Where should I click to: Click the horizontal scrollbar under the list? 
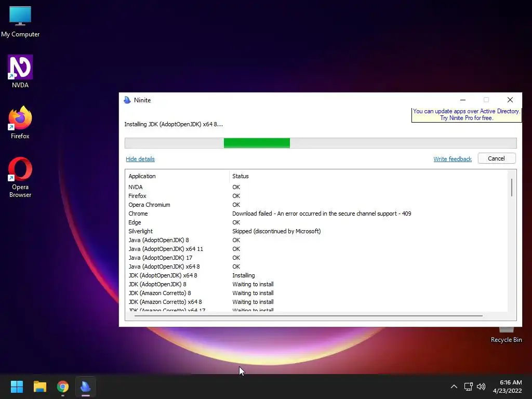click(x=309, y=316)
